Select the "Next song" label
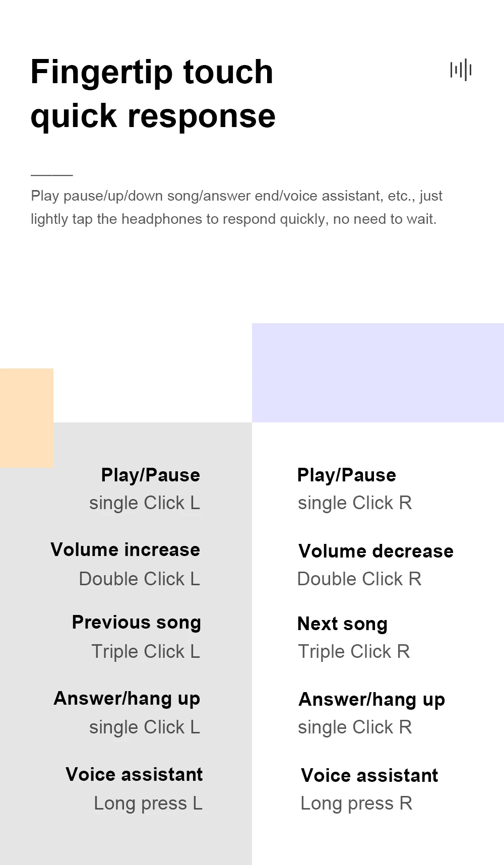Image resolution: width=504 pixels, height=865 pixels. 342,624
